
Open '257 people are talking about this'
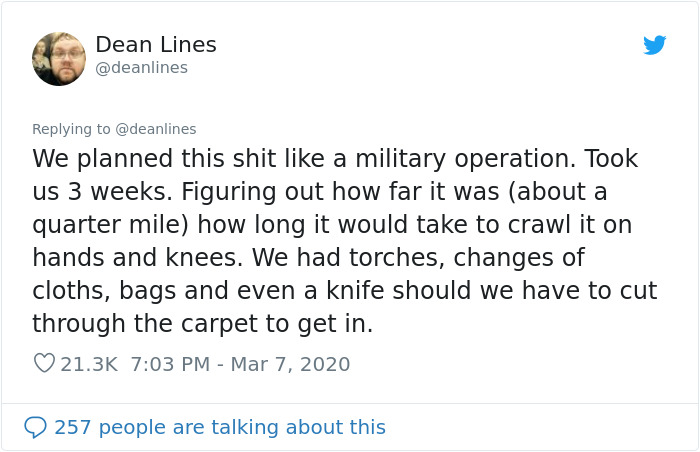219,427
